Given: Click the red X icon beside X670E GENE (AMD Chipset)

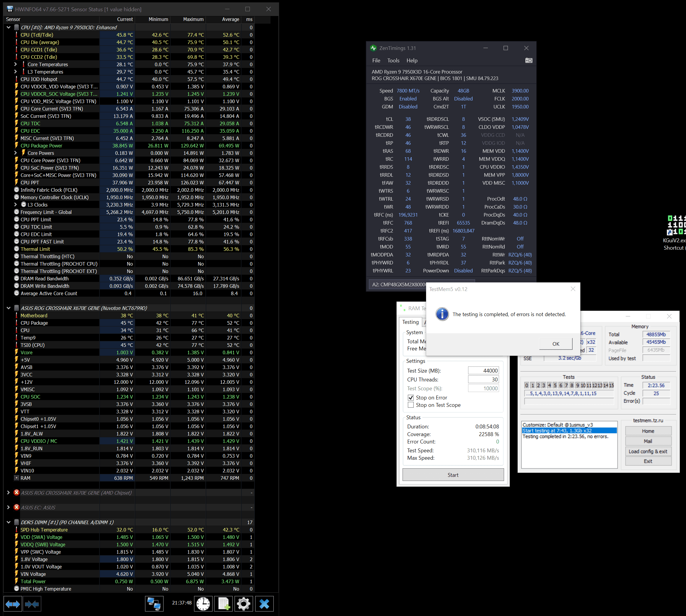Looking at the screenshot, I should 16,493.
